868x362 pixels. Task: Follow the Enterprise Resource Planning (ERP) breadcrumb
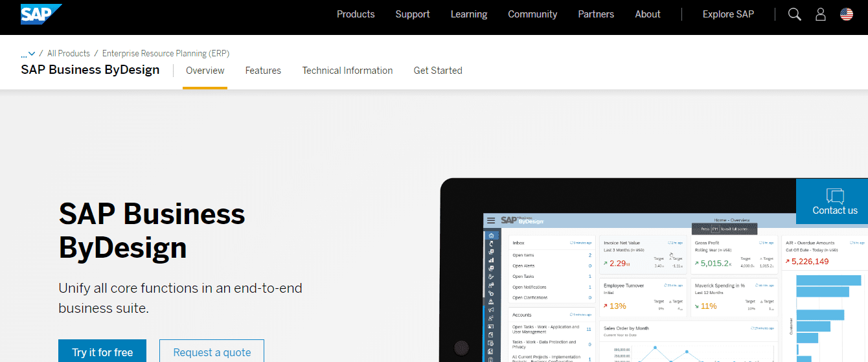point(166,54)
